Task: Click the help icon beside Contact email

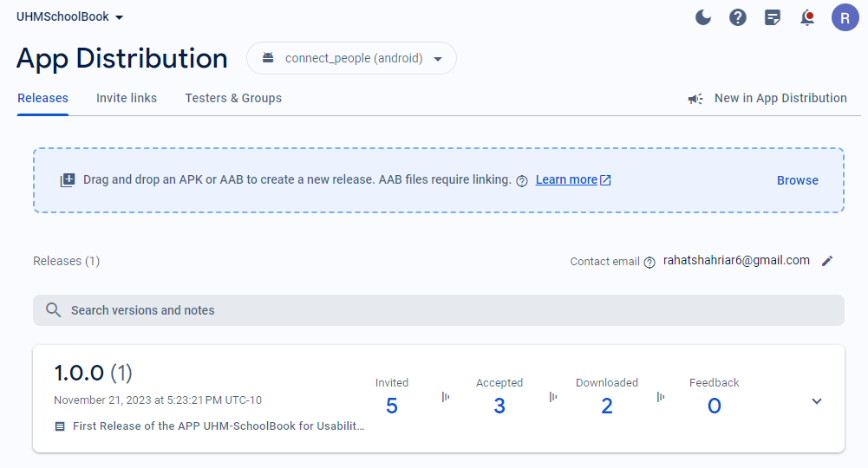Action: 649,262
